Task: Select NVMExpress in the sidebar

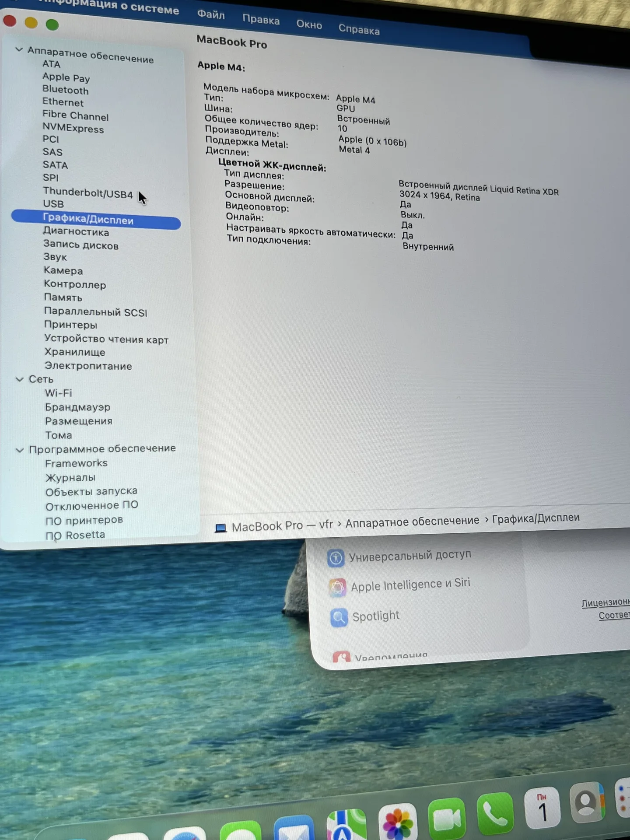Action: 73,128
